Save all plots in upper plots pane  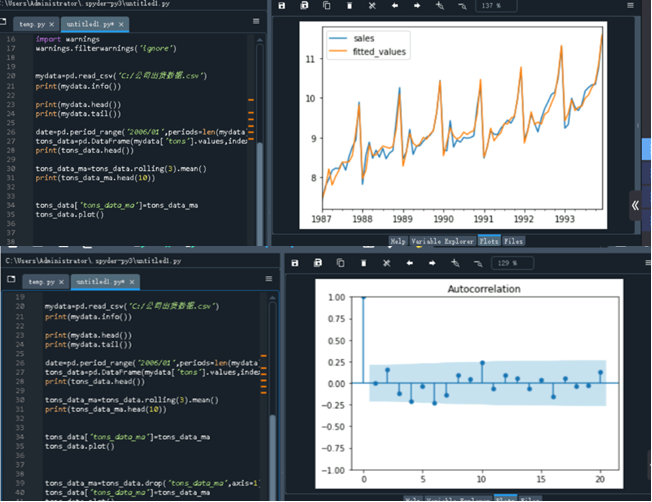pyautogui.click(x=304, y=5)
